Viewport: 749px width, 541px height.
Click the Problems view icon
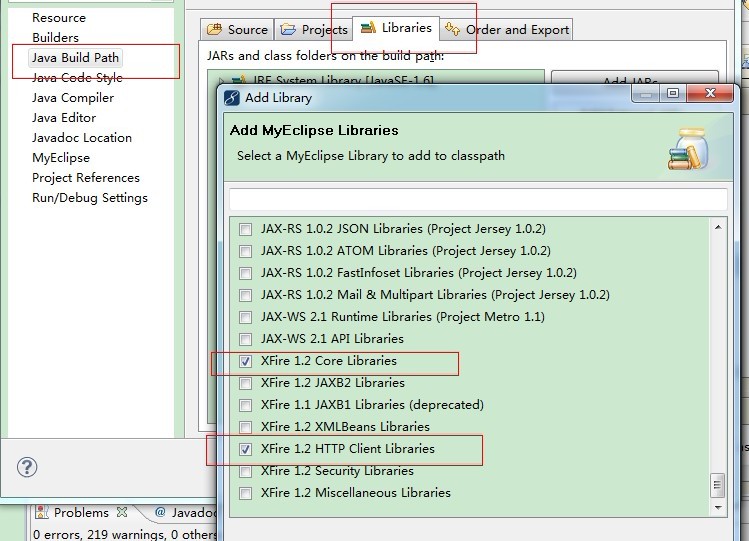[x=42, y=512]
